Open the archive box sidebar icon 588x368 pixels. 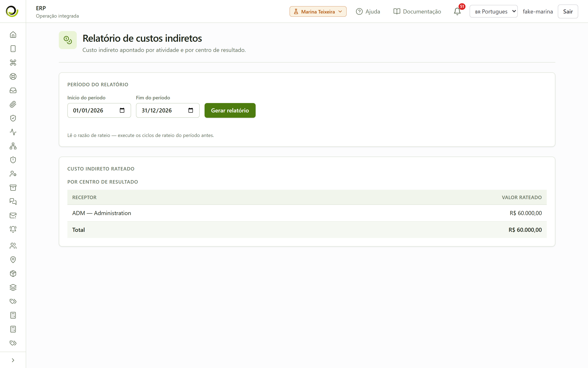13,187
